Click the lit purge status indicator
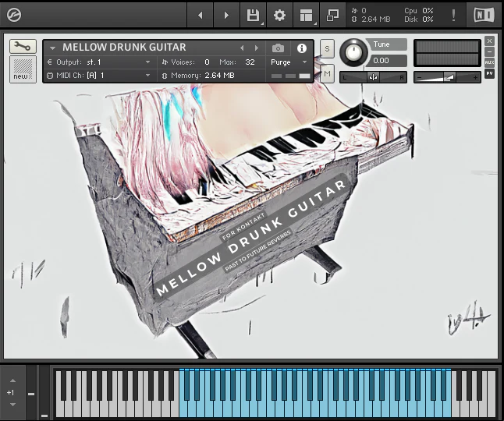 pos(305,76)
